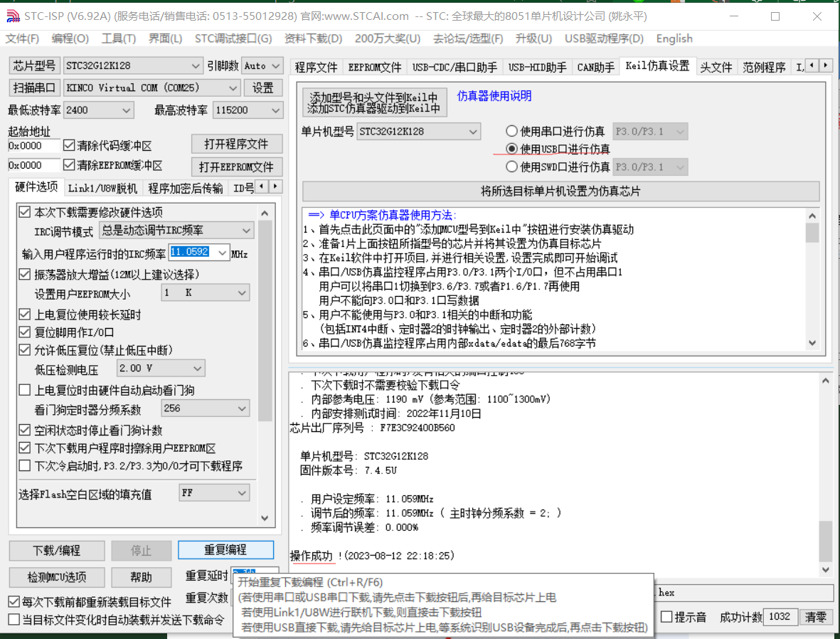Click the 清零 counter reset button
Screen dimensions: 840x639
point(816,617)
